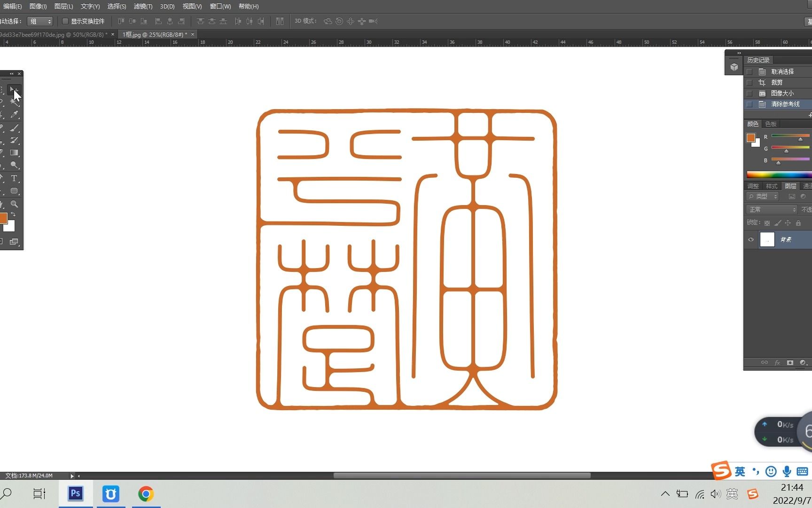Select the Move tool in toolbox
The width and height of the screenshot is (812, 508).
click(x=15, y=89)
